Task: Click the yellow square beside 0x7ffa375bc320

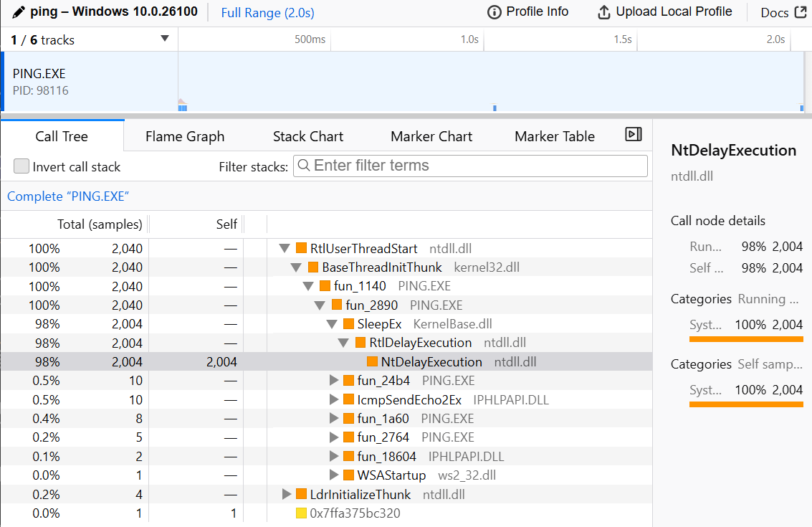Action: [x=301, y=513]
